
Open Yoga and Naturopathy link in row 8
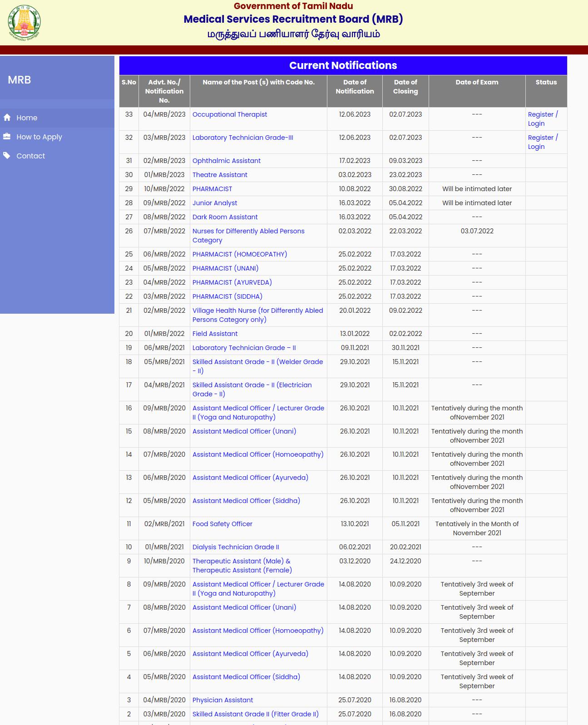tap(258, 589)
